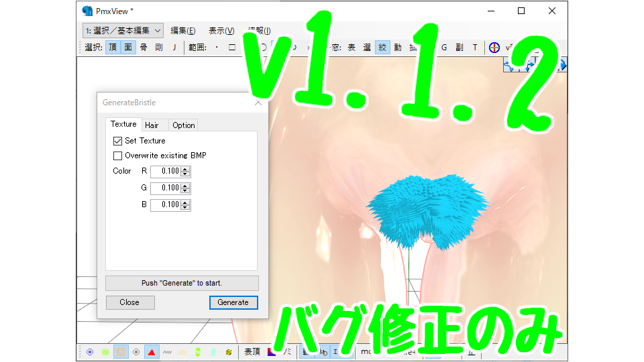Increase the B color value

coord(185,202)
